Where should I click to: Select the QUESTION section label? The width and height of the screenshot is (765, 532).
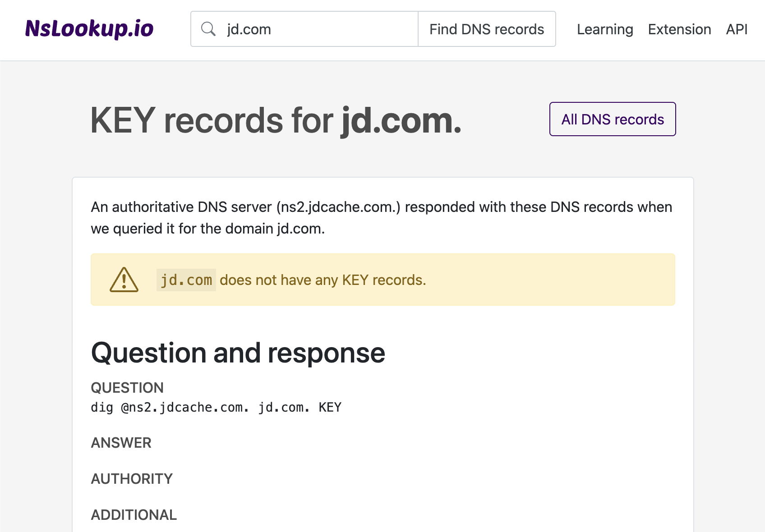tap(127, 387)
